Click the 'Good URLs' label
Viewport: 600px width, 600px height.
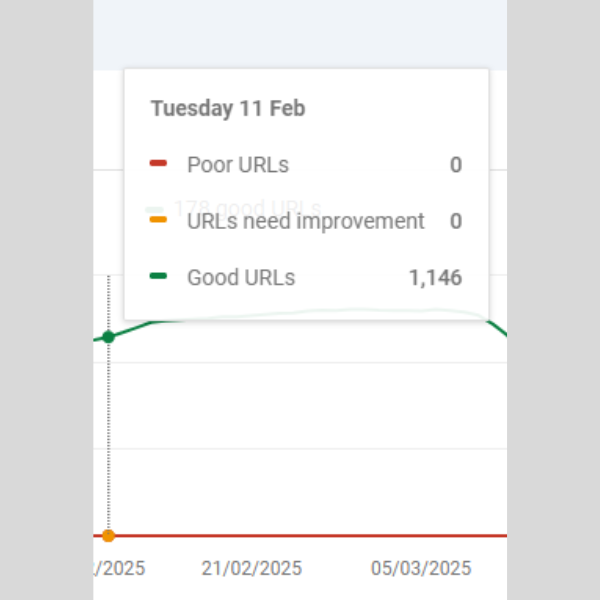coord(241,277)
